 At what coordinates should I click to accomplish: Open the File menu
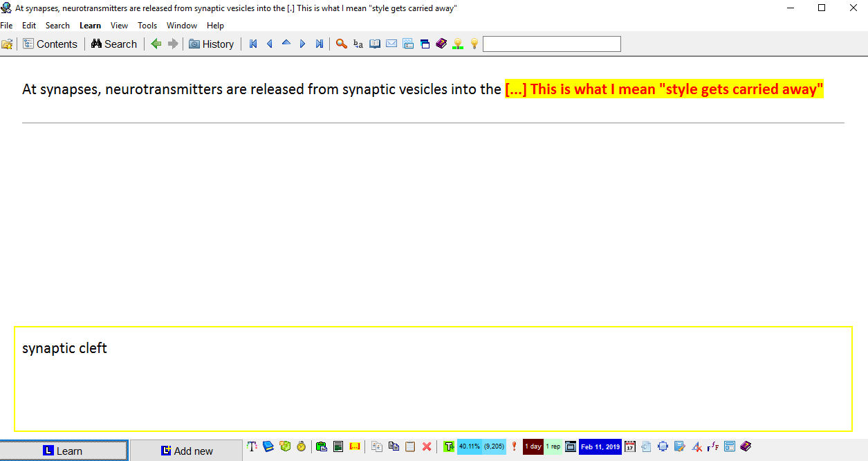6,26
